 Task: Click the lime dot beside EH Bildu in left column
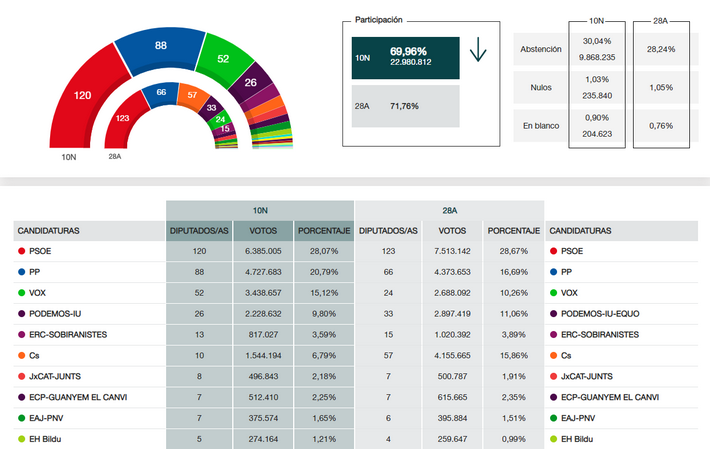(x=21, y=439)
